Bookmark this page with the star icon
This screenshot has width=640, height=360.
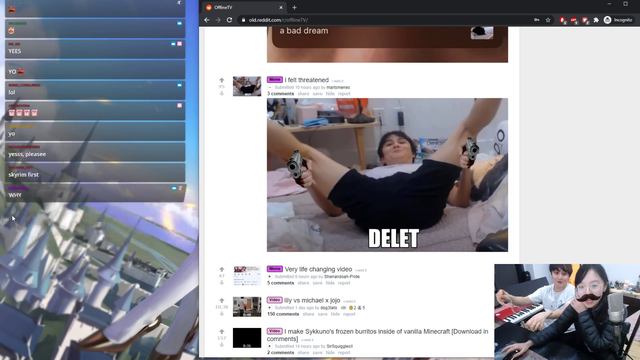pos(548,20)
